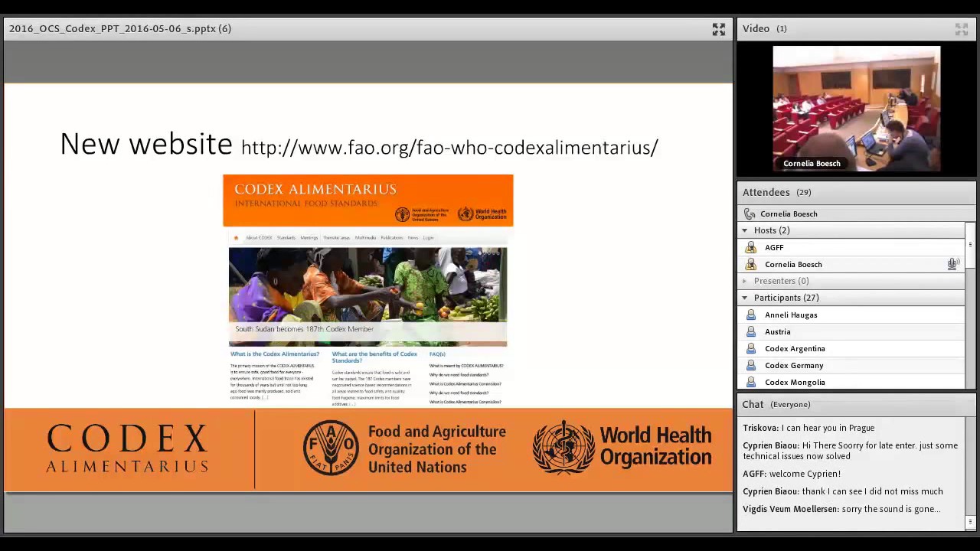This screenshot has width=980, height=551.
Task: Collapse the Hosts (2) group
Action: [744, 230]
